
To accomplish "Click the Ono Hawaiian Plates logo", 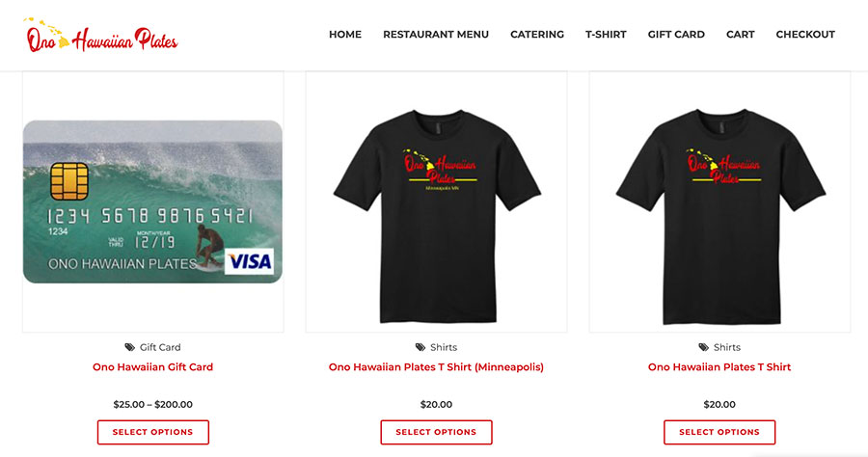I will [100, 35].
